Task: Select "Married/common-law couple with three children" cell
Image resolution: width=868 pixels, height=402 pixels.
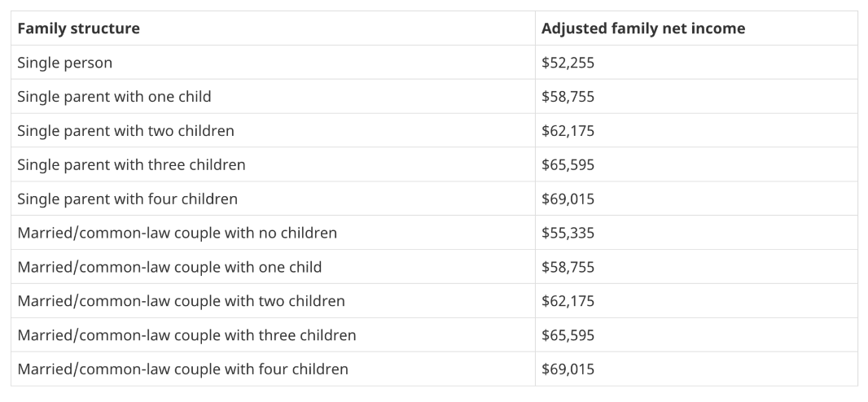Action: tap(186, 336)
